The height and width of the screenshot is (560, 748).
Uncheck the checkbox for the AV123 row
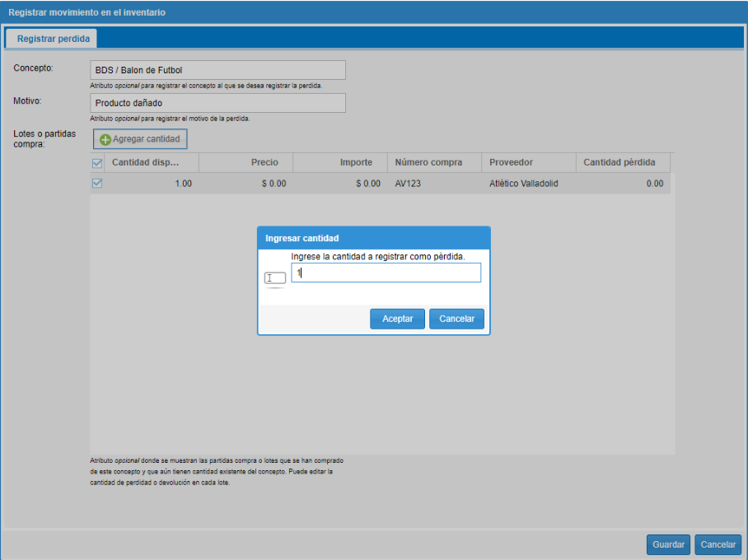coord(97,184)
